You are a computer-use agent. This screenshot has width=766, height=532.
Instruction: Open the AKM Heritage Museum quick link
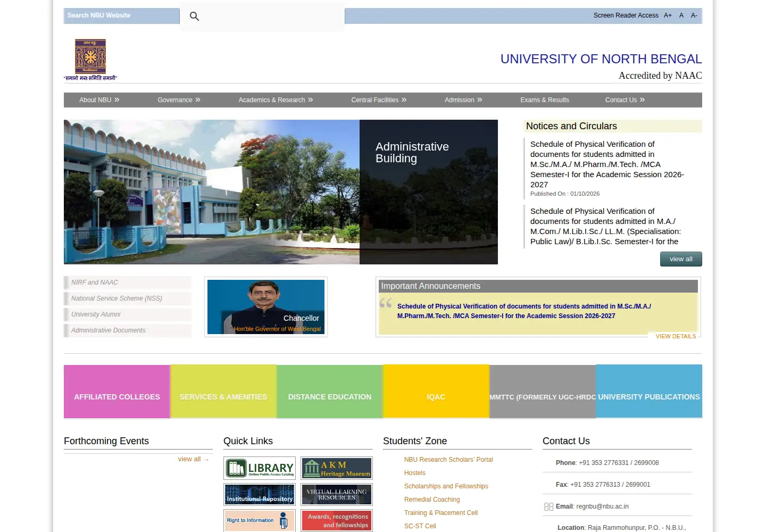337,468
